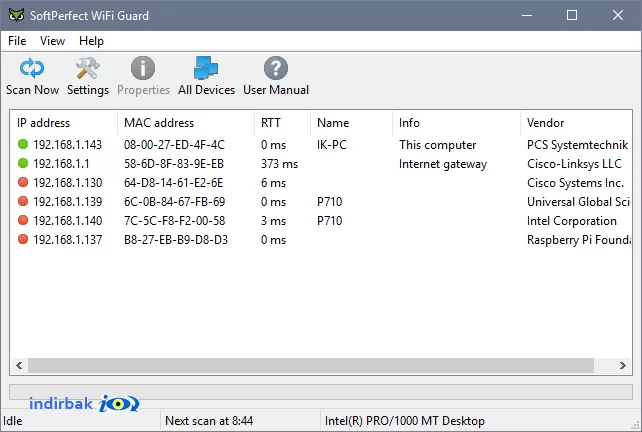Screen dimensions: 642x432
Task: Open the User Manual help icon
Action: (x=276, y=68)
